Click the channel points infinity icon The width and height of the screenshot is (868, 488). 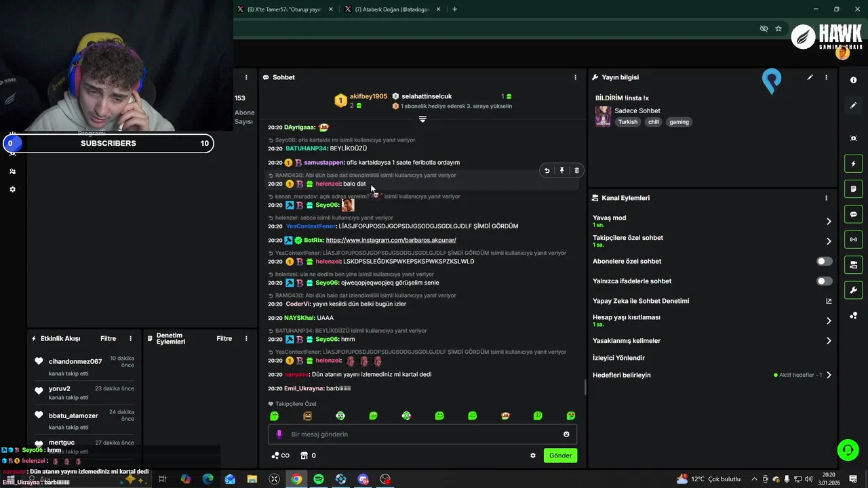pyautogui.click(x=280, y=455)
